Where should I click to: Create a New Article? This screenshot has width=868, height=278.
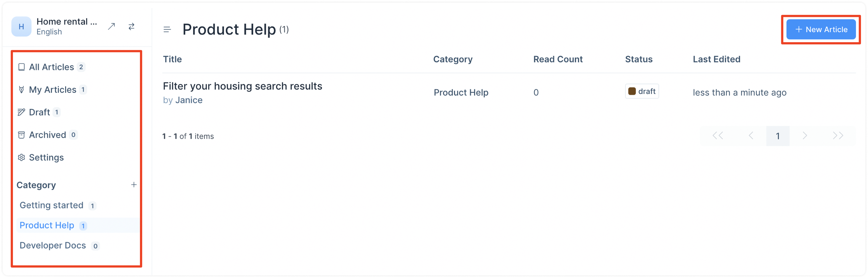[x=821, y=29]
